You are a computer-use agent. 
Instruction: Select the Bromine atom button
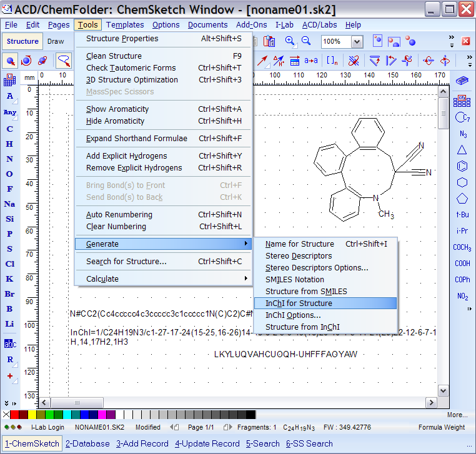[10, 294]
